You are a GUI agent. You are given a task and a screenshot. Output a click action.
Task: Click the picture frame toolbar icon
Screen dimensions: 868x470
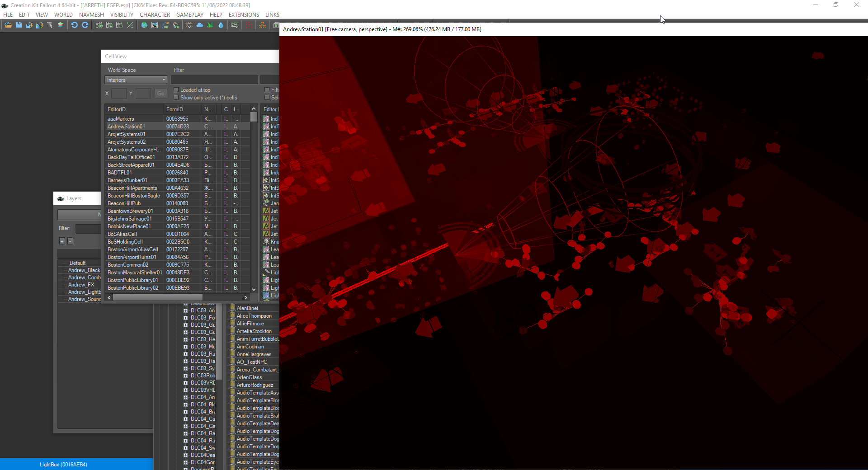[x=155, y=25]
